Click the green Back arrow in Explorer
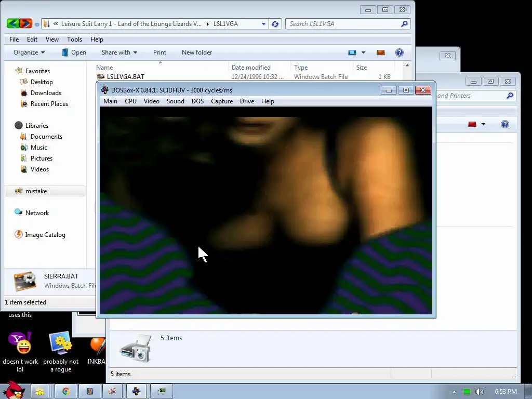Viewport: 532px width, 399px height. point(13,23)
